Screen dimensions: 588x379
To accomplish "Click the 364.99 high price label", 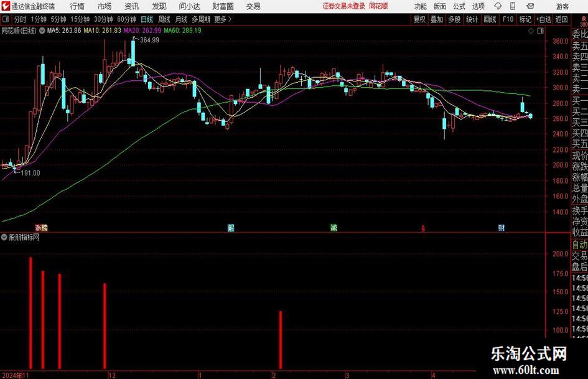I will point(149,40).
